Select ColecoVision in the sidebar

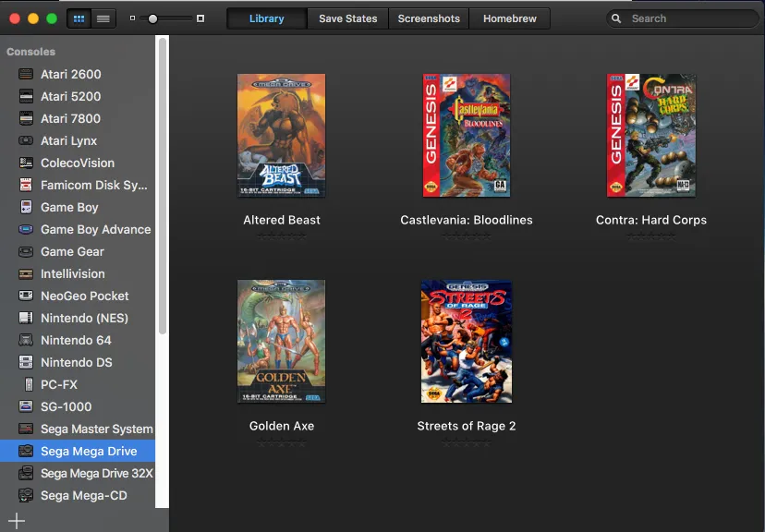point(78,163)
